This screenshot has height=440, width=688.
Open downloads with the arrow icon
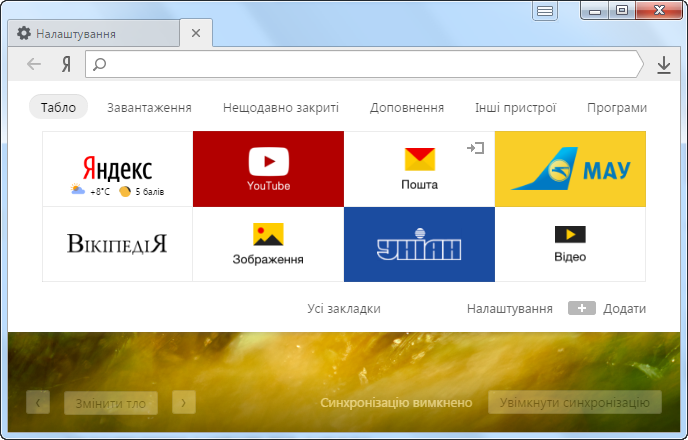coord(664,64)
